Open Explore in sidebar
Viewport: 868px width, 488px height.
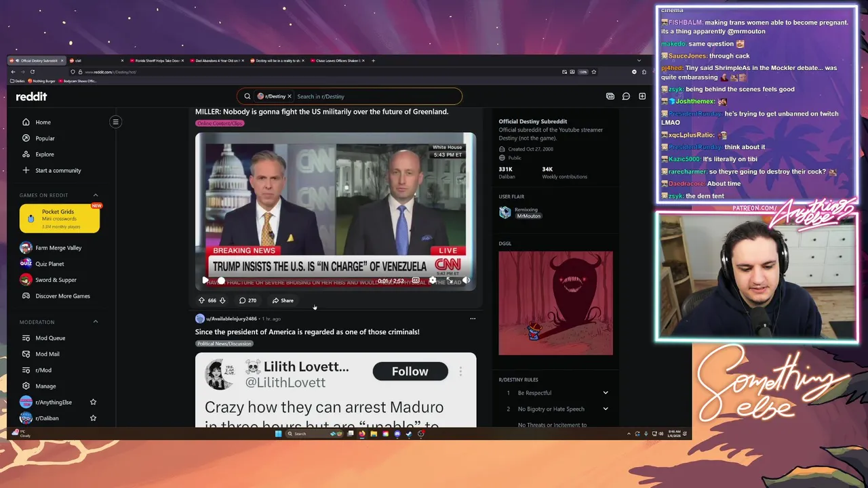click(44, 155)
